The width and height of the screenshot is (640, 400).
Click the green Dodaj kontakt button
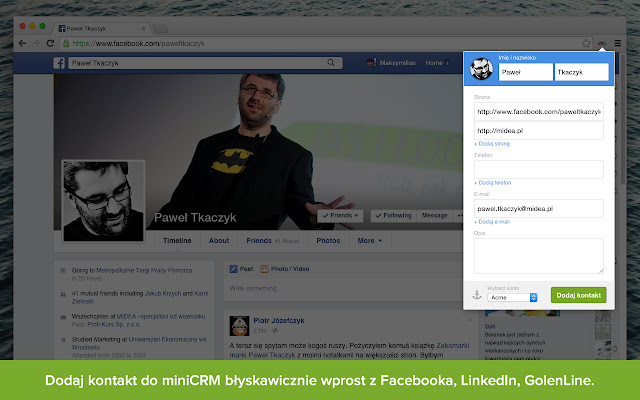click(578, 295)
